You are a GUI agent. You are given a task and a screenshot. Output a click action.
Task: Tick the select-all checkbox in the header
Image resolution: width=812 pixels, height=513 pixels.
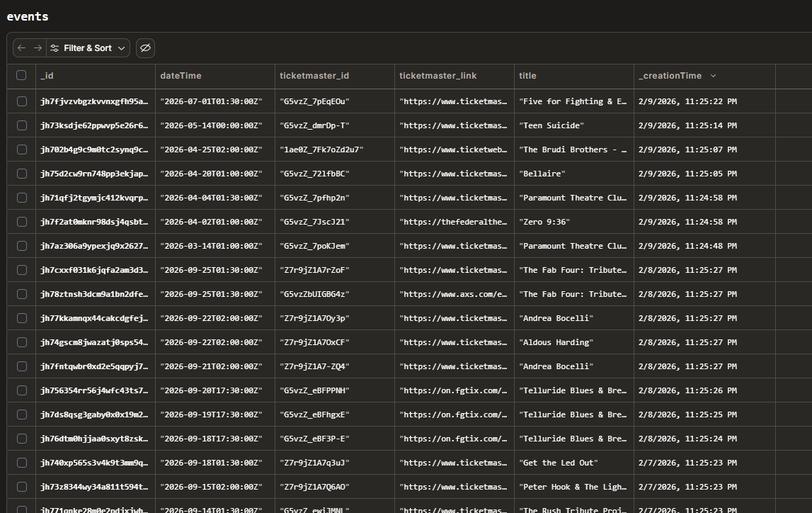coord(21,76)
